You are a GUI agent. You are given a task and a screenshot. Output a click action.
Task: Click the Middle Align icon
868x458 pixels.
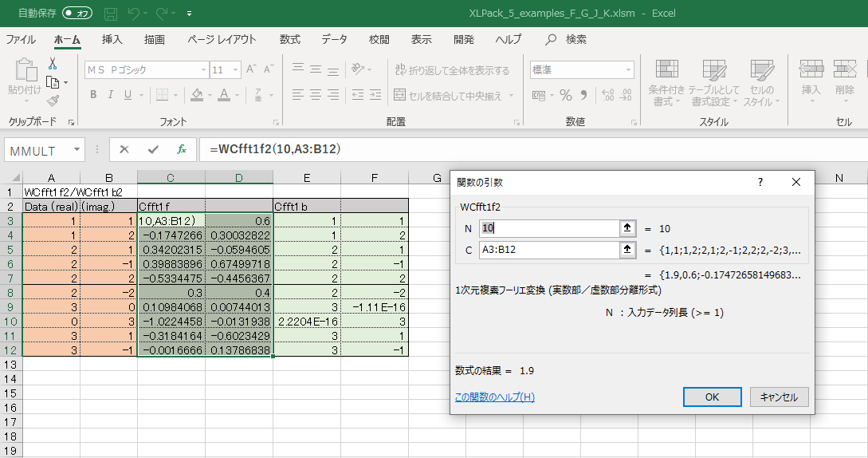click(316, 69)
